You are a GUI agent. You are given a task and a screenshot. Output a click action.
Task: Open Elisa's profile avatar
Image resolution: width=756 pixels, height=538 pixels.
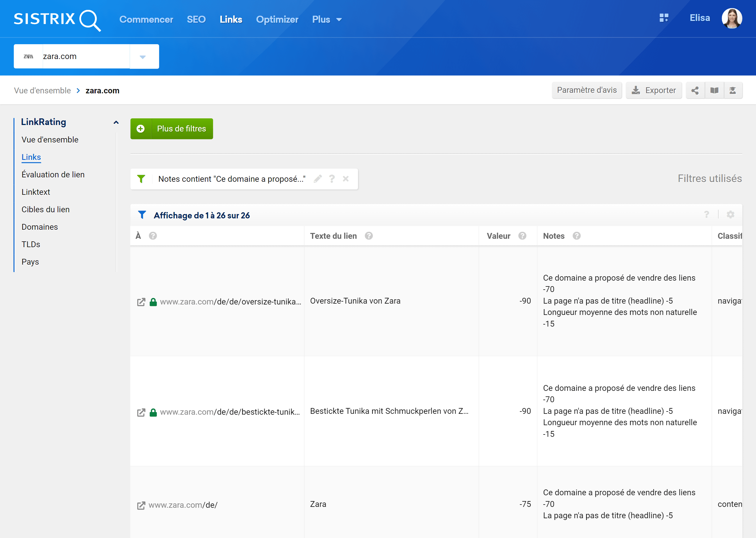pos(732,18)
